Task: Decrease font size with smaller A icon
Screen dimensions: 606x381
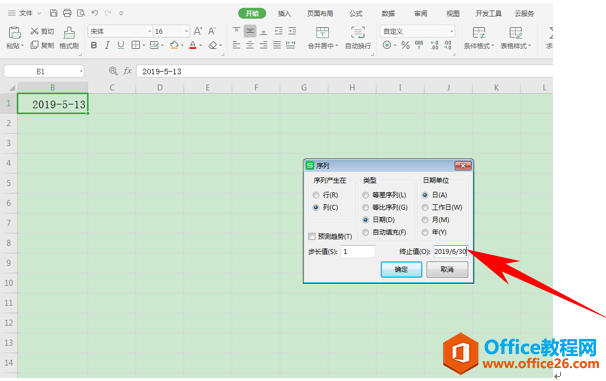Action: point(212,31)
